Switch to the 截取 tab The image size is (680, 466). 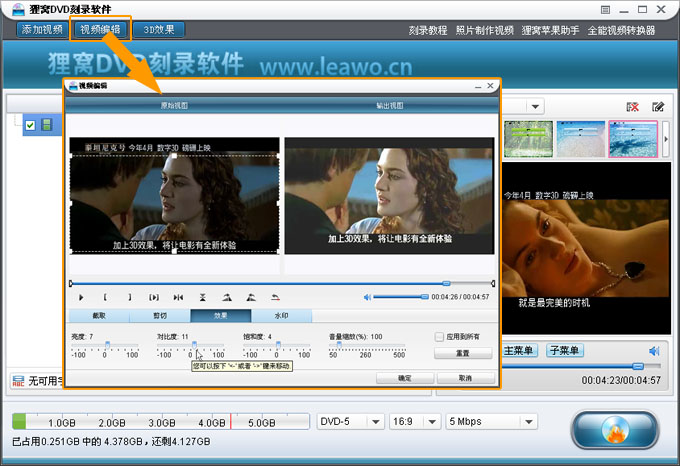(99, 316)
